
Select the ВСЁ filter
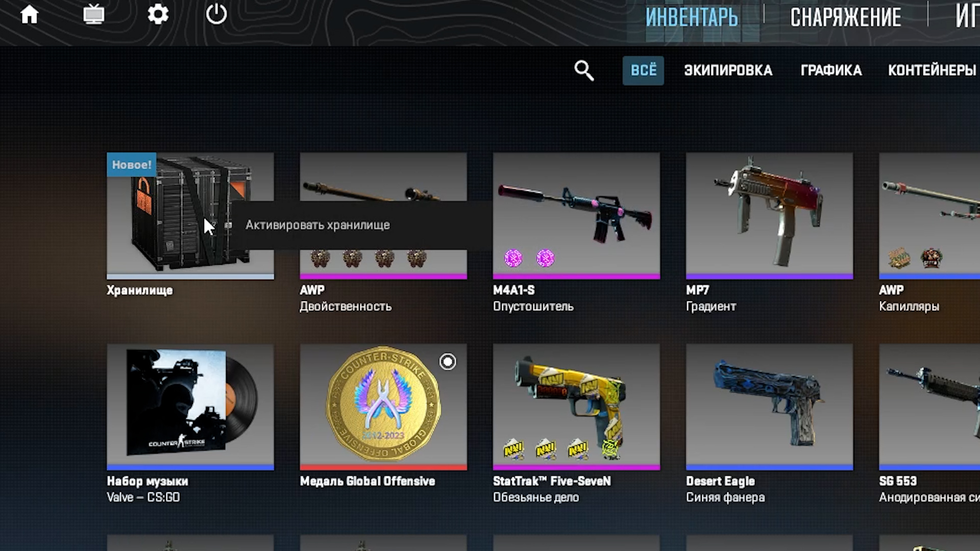(x=643, y=70)
